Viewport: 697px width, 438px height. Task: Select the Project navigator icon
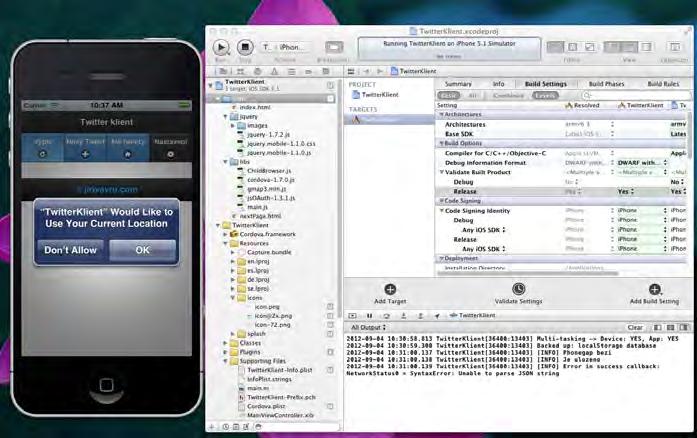pyautogui.click(x=223, y=71)
